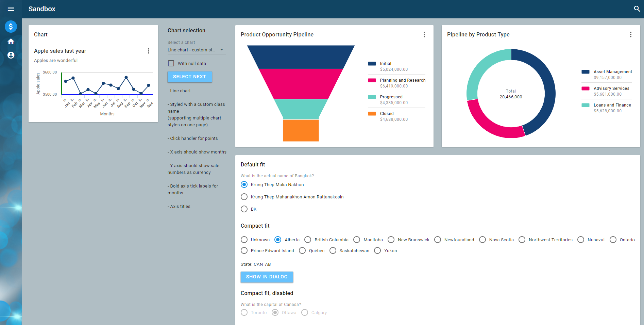Viewport: 644px width, 325px height.
Task: Go to the home sidebar icon
Action: (11, 42)
